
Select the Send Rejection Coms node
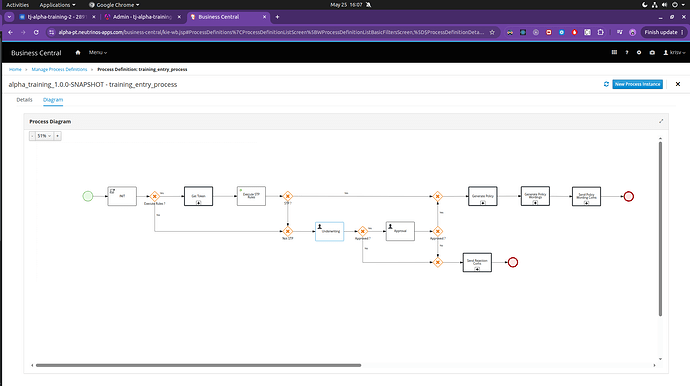(x=477, y=262)
